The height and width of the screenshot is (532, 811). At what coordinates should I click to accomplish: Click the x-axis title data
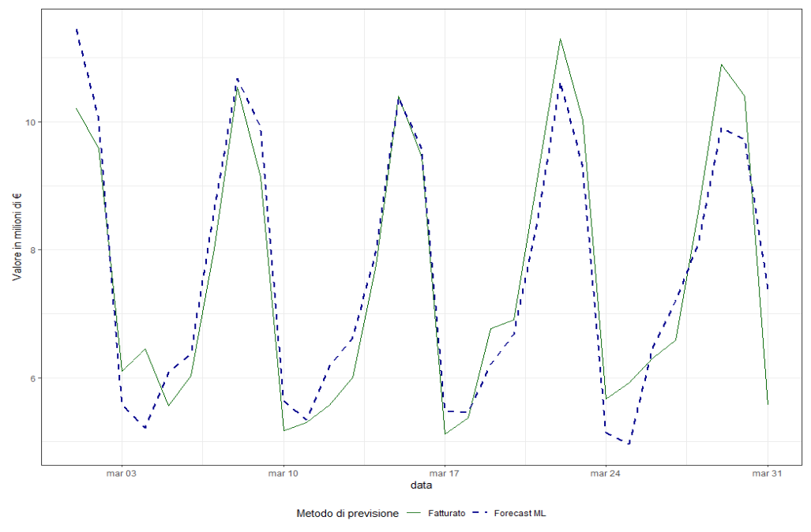coord(420,485)
